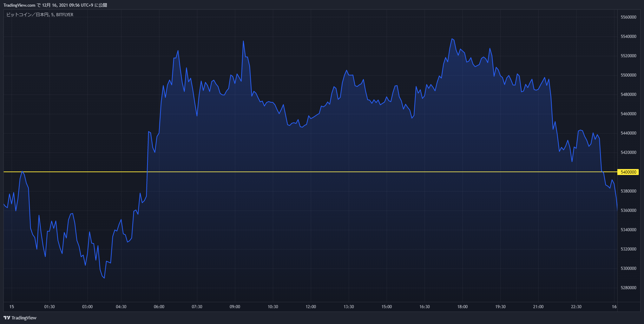This screenshot has width=644, height=324.
Task: Click time axis label 09:00
Action: [235, 307]
